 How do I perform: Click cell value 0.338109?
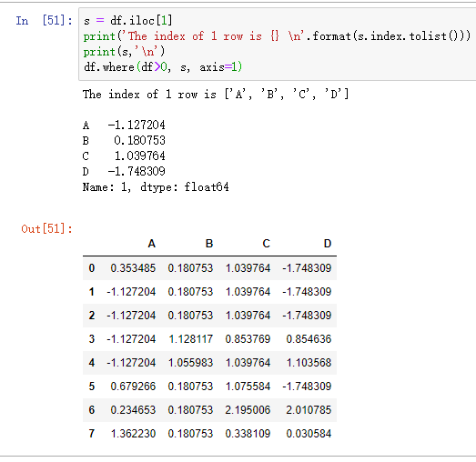248,434
